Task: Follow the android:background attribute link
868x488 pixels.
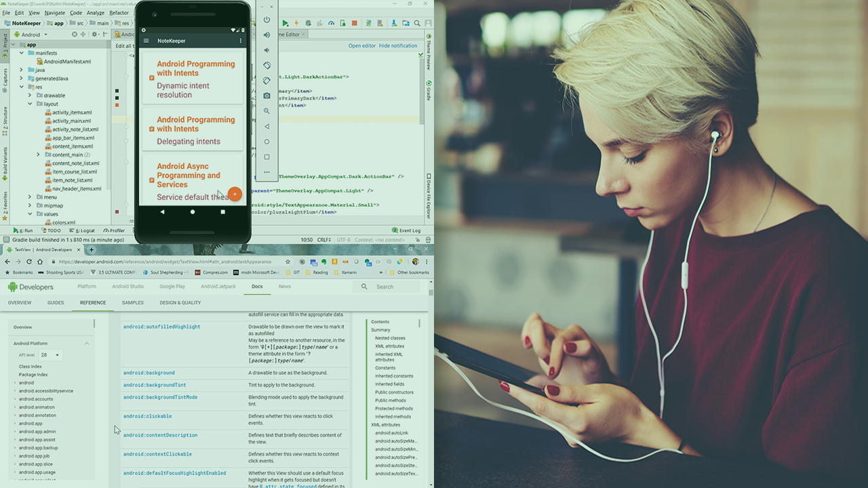Action: pos(149,372)
